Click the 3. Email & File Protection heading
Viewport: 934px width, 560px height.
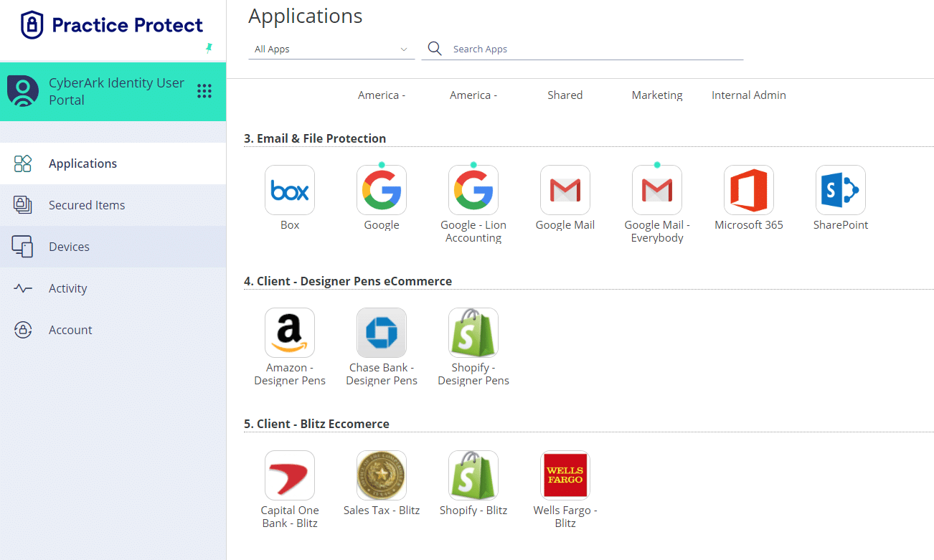[x=315, y=138]
